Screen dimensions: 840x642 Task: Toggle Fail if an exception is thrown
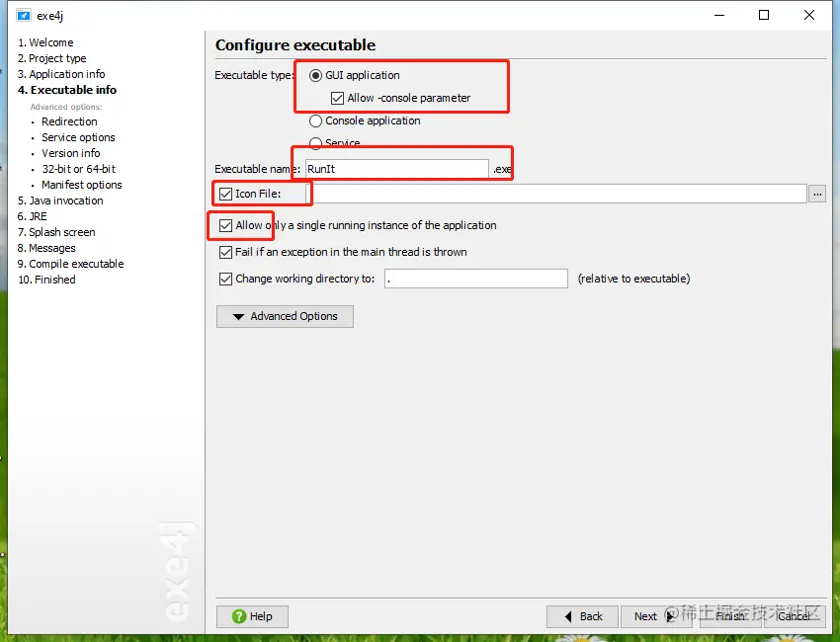click(225, 252)
